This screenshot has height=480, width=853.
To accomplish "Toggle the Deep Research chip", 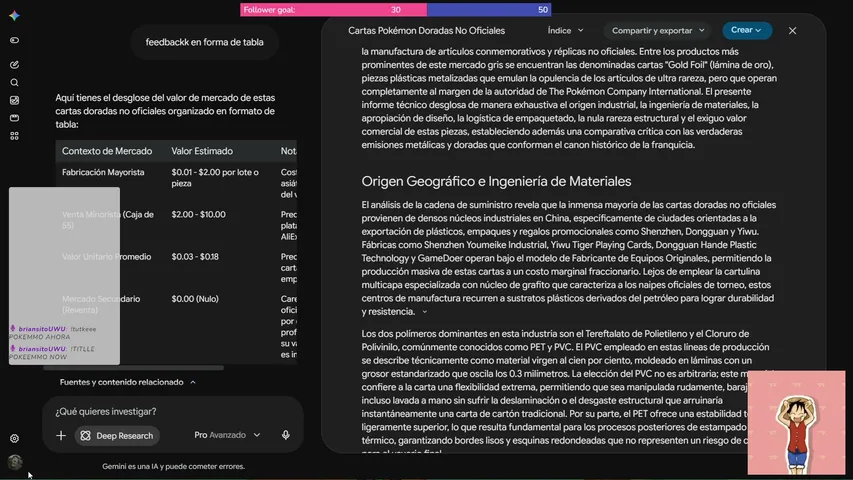I will tap(117, 435).
